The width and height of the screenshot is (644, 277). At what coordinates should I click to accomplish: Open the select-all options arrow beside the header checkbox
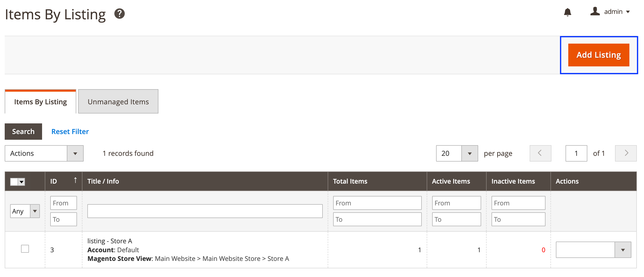(21, 181)
